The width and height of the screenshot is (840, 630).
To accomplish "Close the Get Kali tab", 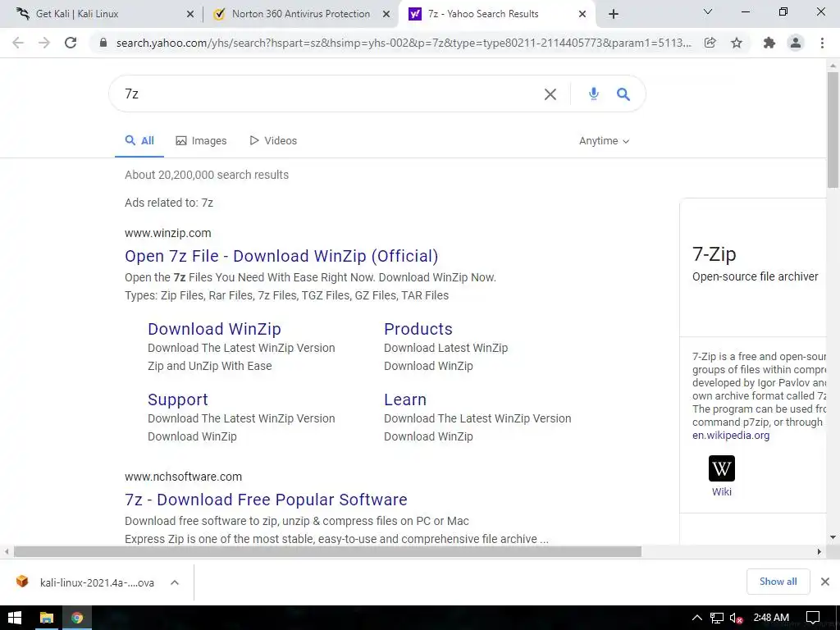I will [x=190, y=14].
